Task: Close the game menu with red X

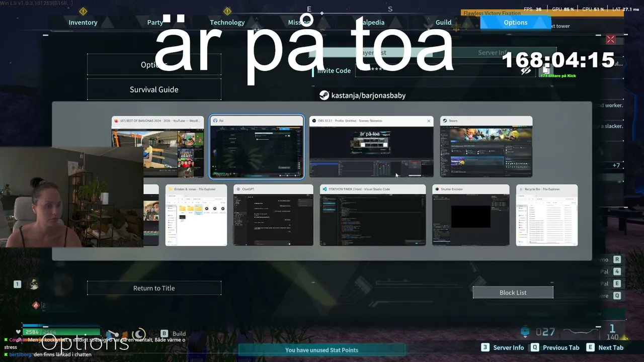Action: point(611,39)
